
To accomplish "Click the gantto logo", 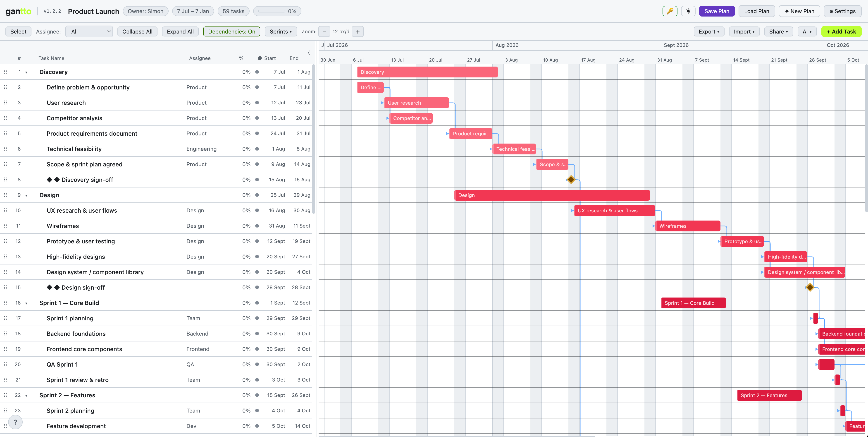I will (x=18, y=11).
